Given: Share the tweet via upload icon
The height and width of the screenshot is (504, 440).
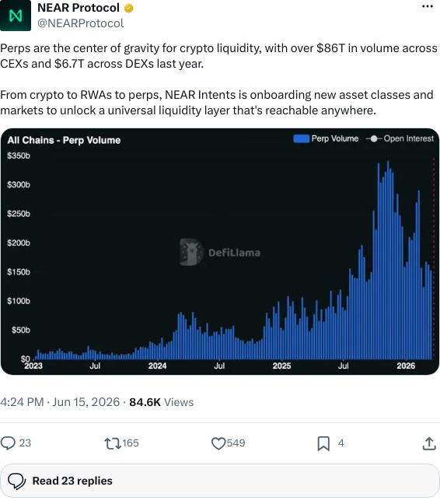Looking at the screenshot, I should 429,443.
